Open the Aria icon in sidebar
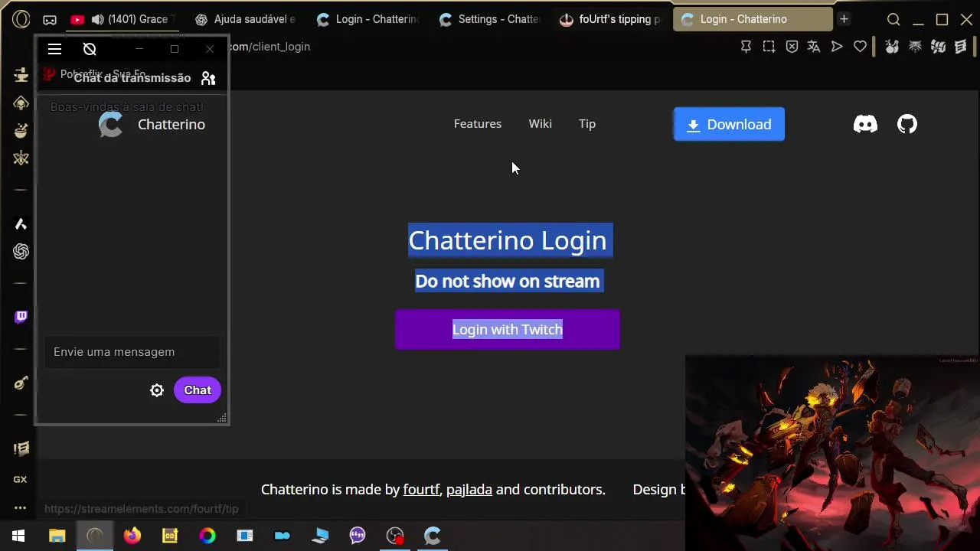980x551 pixels. pyautogui.click(x=21, y=224)
